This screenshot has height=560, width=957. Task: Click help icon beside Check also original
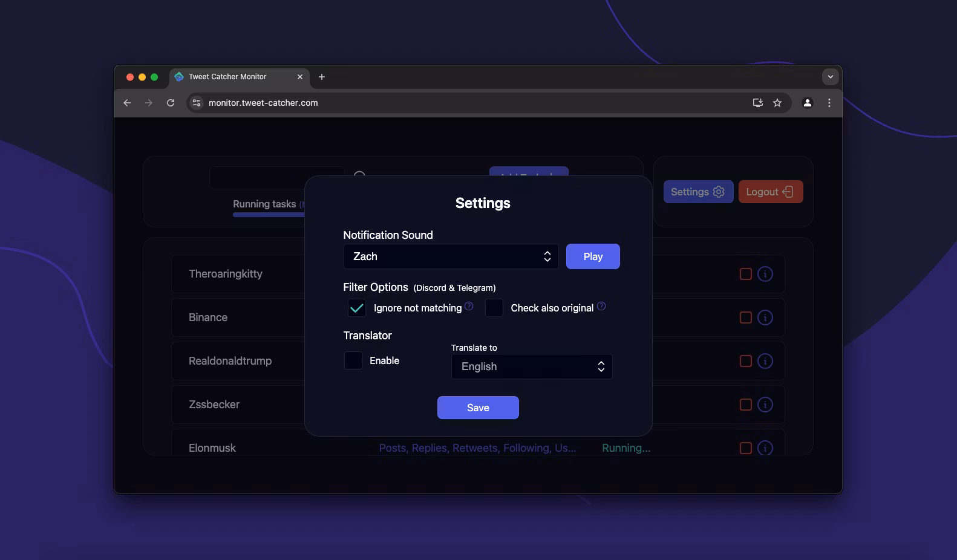point(601,306)
